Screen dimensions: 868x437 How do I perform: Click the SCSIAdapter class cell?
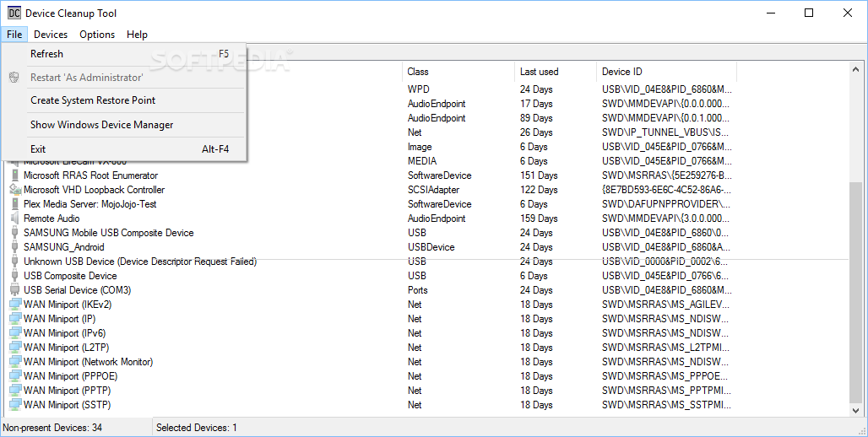(x=433, y=190)
